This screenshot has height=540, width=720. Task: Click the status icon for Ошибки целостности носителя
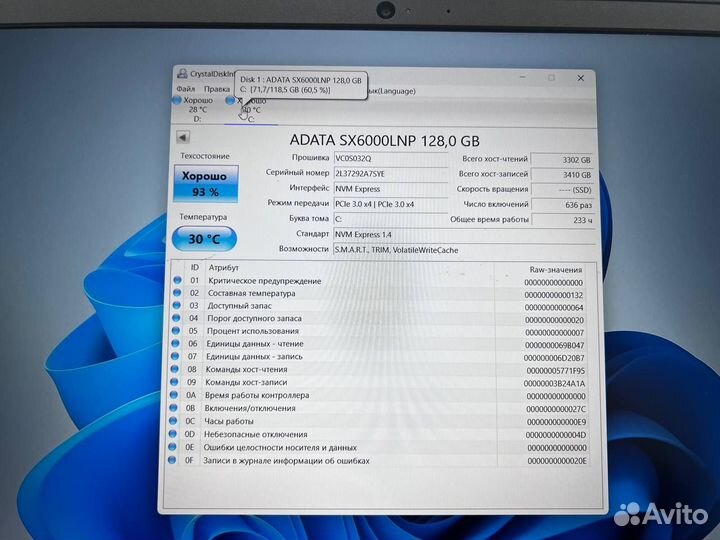click(172, 446)
